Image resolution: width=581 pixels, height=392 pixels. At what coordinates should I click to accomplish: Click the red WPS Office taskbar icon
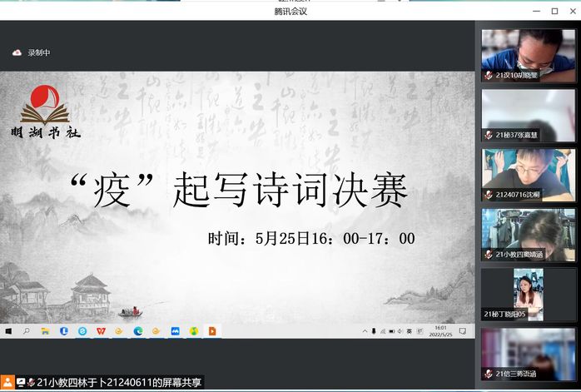coord(101,331)
